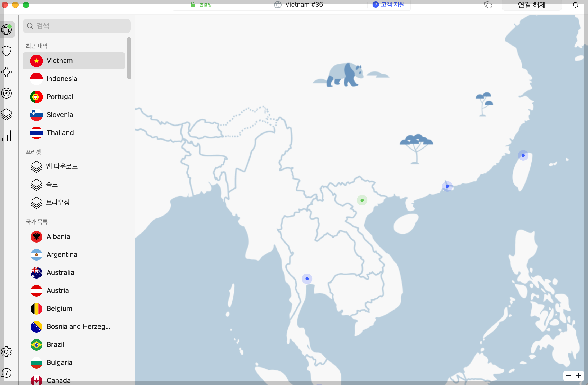588x385 pixels.
Task: Click the target Dark Web Monitor icon
Action: click(6, 93)
